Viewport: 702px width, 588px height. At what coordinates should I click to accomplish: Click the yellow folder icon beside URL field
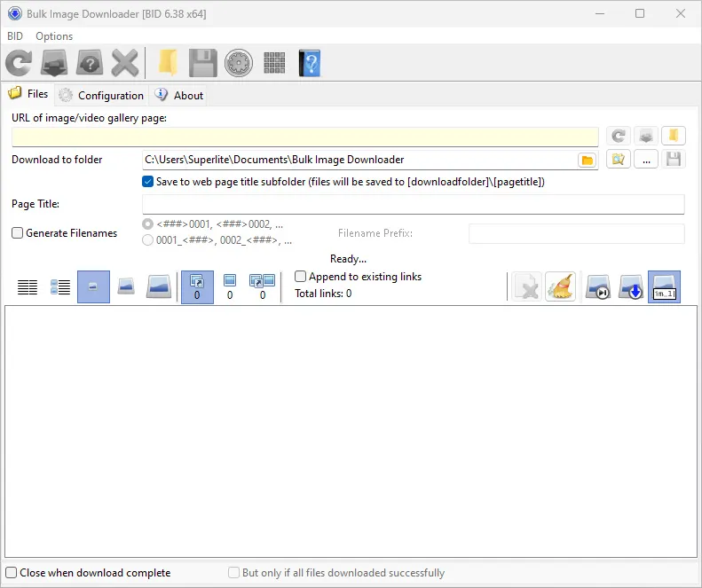pos(674,136)
